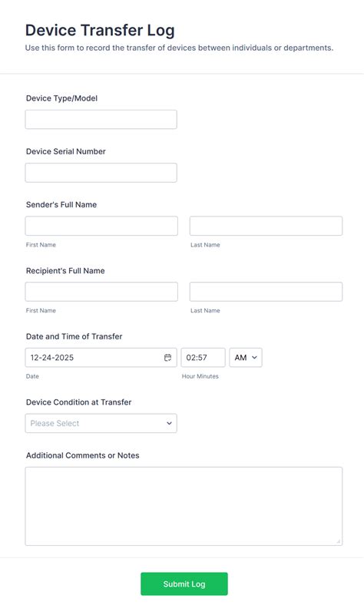
Task: Click the Date and Time of Transfer label
Action: [x=74, y=336]
